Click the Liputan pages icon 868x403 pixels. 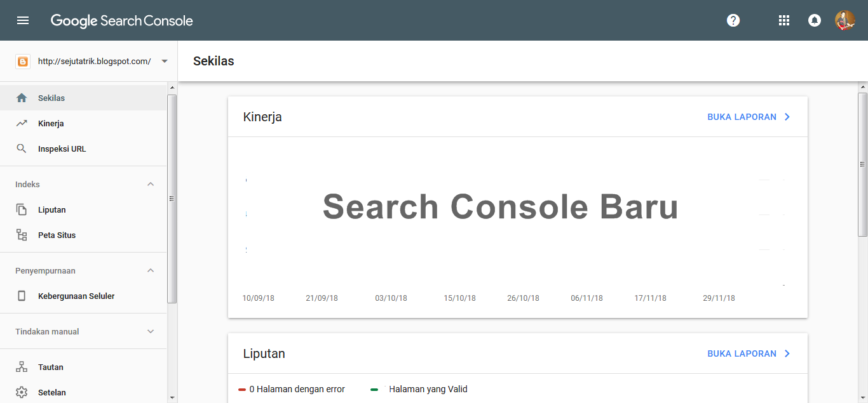tap(22, 209)
